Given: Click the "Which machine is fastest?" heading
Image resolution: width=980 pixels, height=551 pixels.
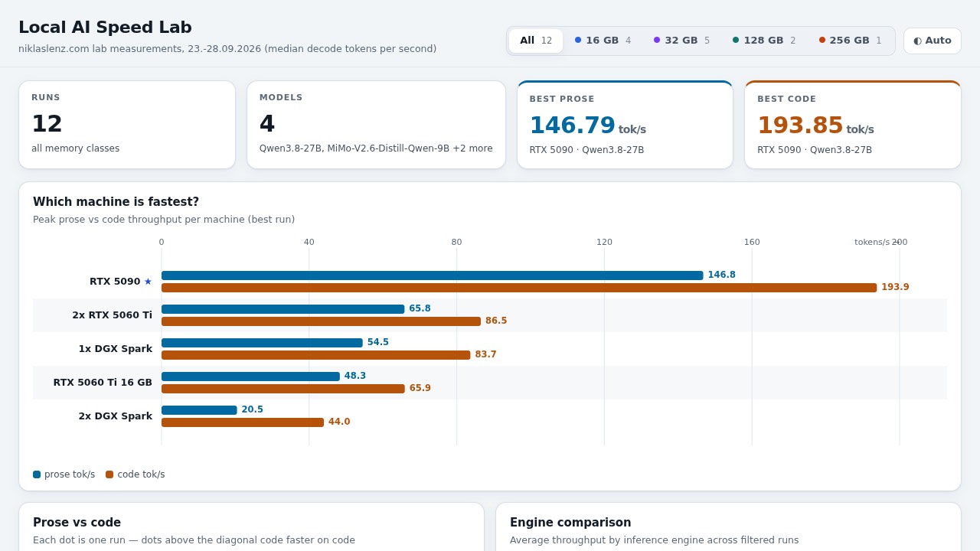Looking at the screenshot, I should click(116, 202).
